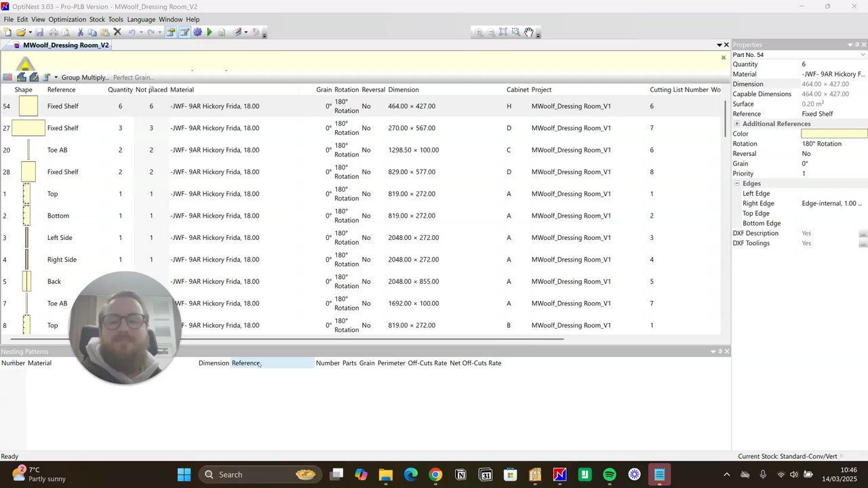868x488 pixels.
Task: Click the Right Edge value Edge-internal
Action: pos(833,203)
